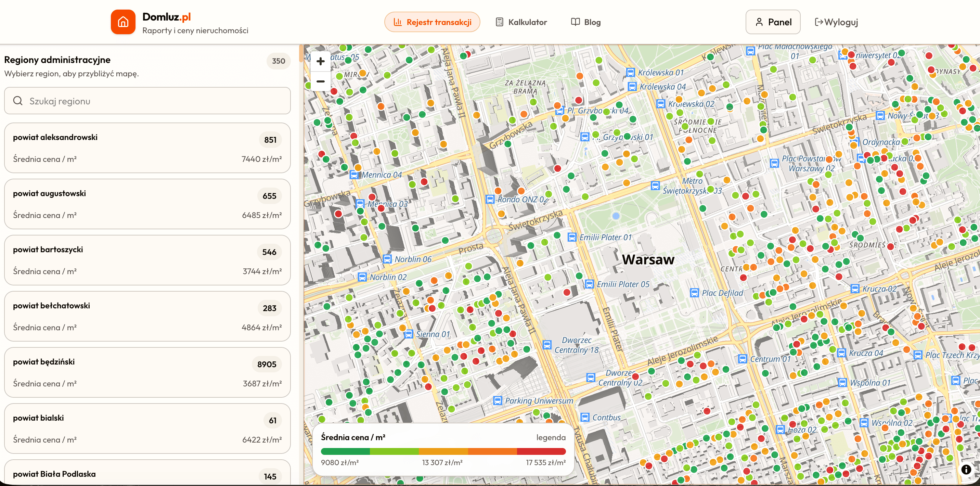The width and height of the screenshot is (980, 486).
Task: Click the Królewska 01 bus stop icon
Action: click(630, 72)
